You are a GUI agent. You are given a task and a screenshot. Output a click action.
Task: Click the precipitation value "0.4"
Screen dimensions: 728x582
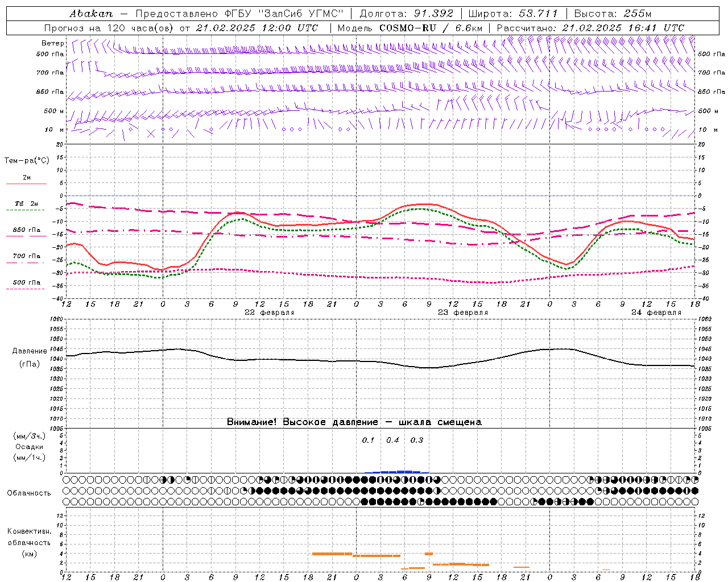coord(392,440)
